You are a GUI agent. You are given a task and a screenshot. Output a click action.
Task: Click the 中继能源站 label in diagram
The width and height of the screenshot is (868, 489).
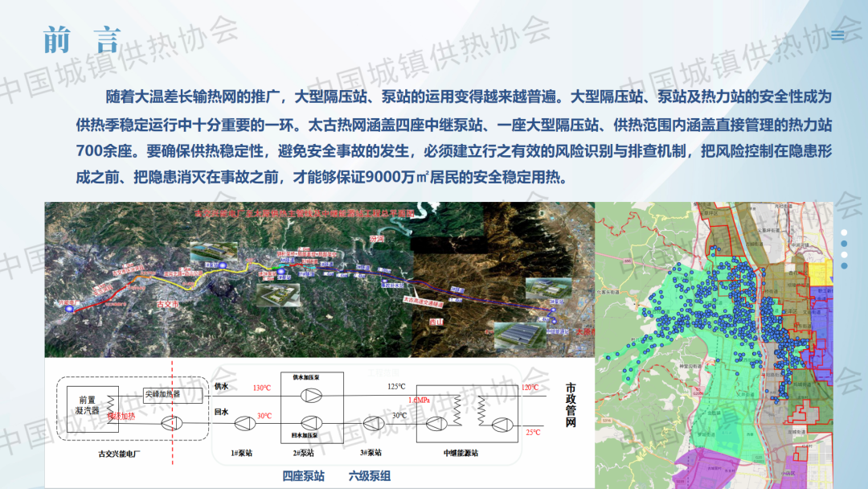click(461, 454)
